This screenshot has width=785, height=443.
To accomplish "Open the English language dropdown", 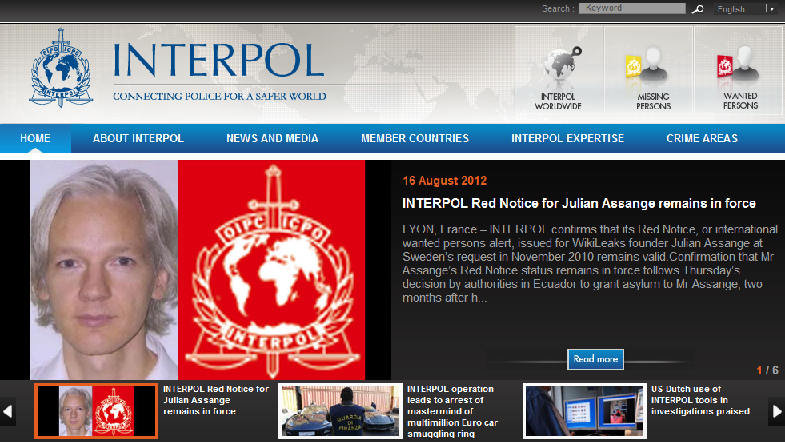I will tap(745, 9).
